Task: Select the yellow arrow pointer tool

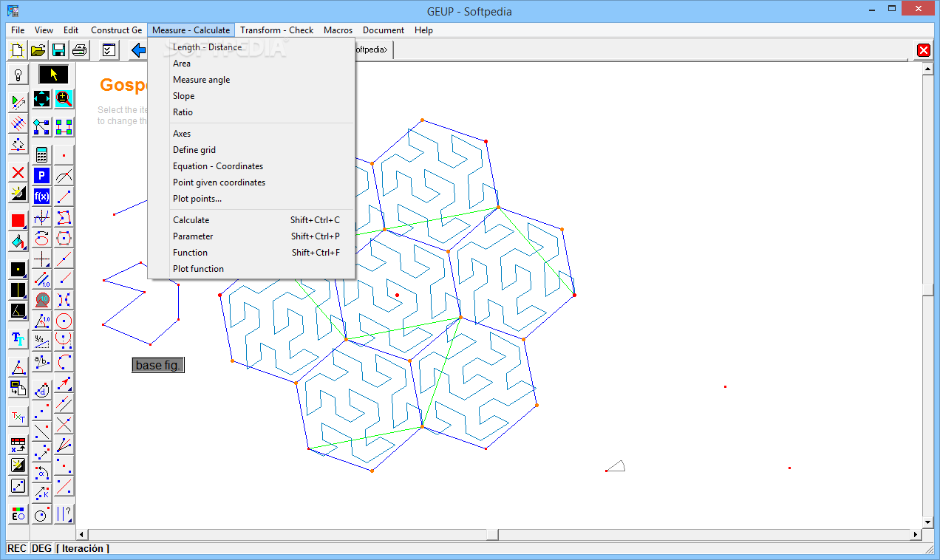Action: [x=53, y=75]
